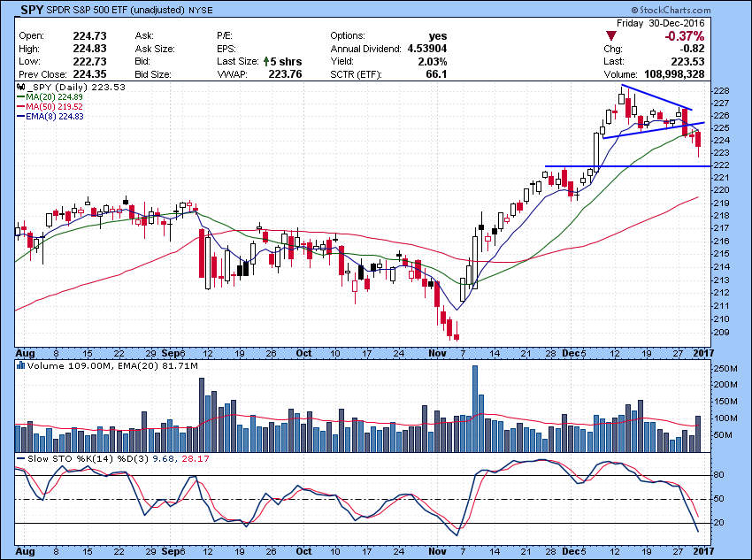Screen dimensions: 752x560
Task: Click the 80 level label on the stochastic axis
Action: coord(719,475)
